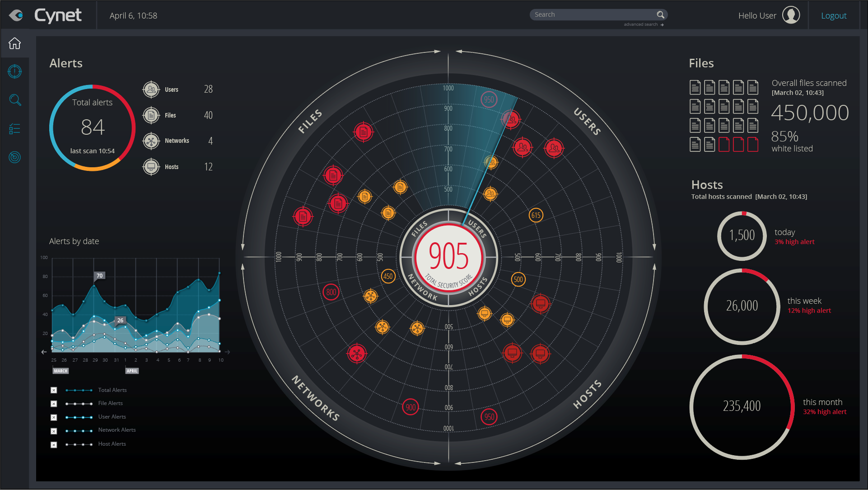Click the Hosts monitor icon in the Alerts panel
The width and height of the screenshot is (868, 490).
pos(151,166)
